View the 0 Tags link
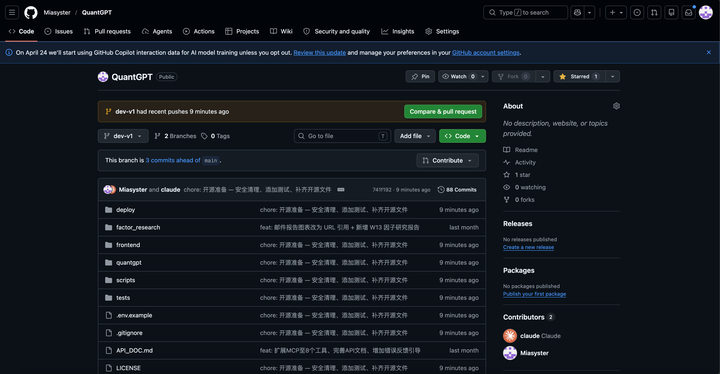The image size is (720, 374). point(215,136)
